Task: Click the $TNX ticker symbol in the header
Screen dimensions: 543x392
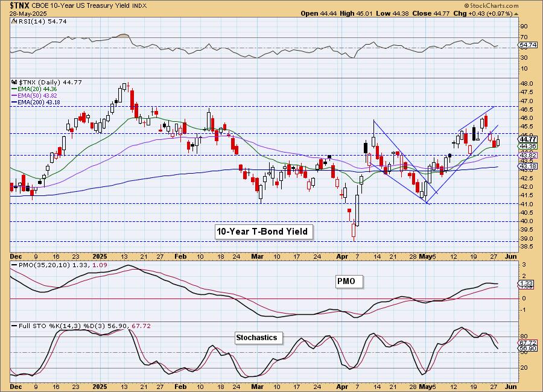Action: click(x=20, y=5)
